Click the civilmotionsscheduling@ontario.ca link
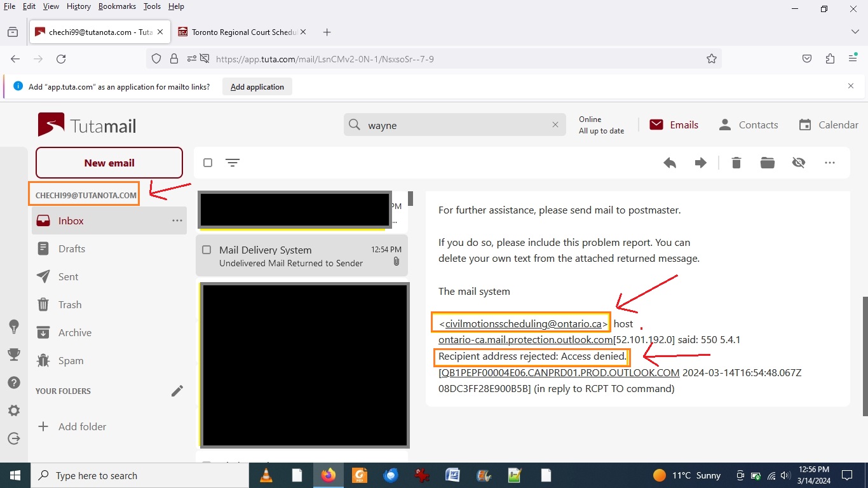Screen dimensions: 868x488 [523, 324]
